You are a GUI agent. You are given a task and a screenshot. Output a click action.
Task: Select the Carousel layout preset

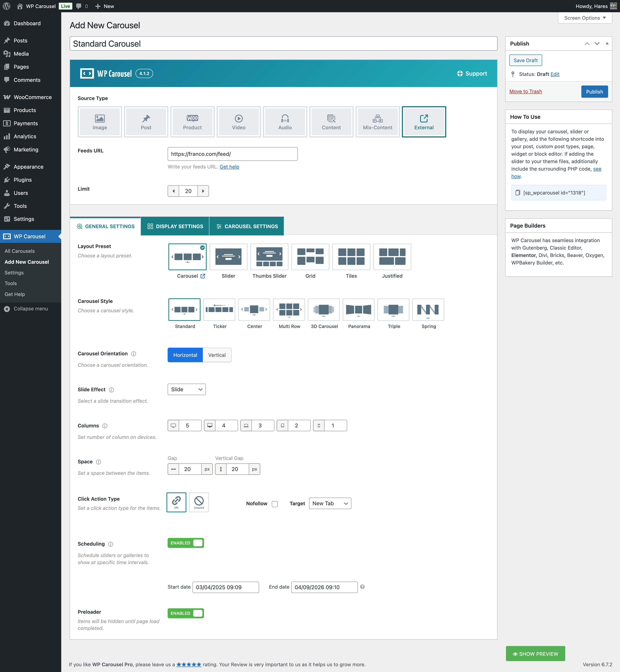[188, 257]
